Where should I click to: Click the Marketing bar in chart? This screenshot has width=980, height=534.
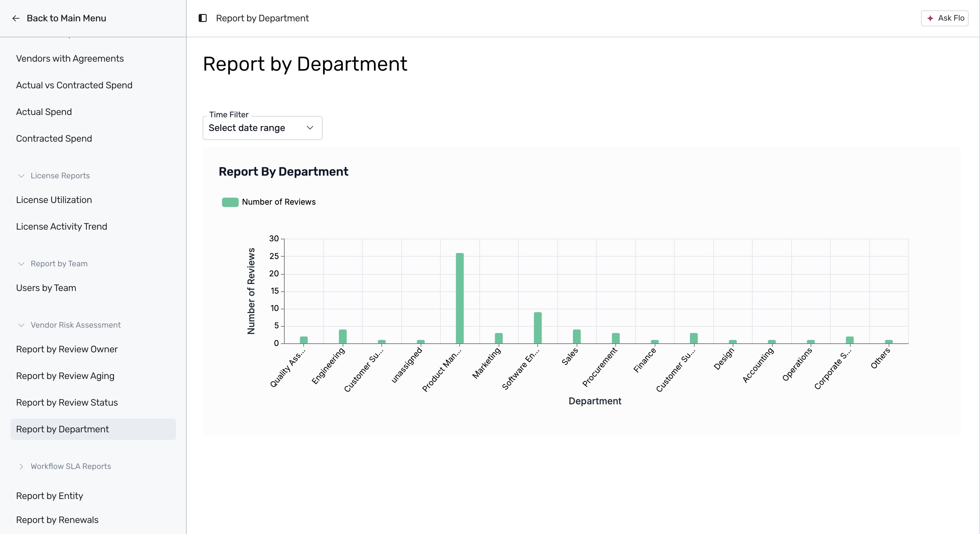[x=499, y=338]
